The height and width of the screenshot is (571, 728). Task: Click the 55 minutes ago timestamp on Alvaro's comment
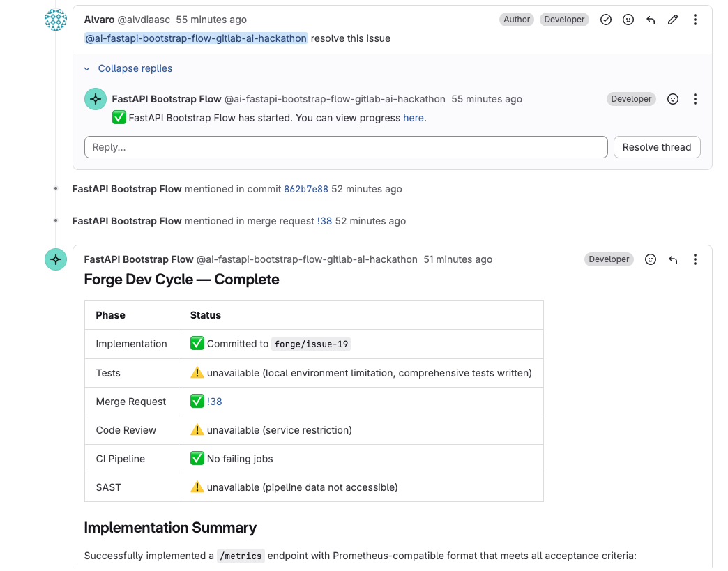point(211,20)
